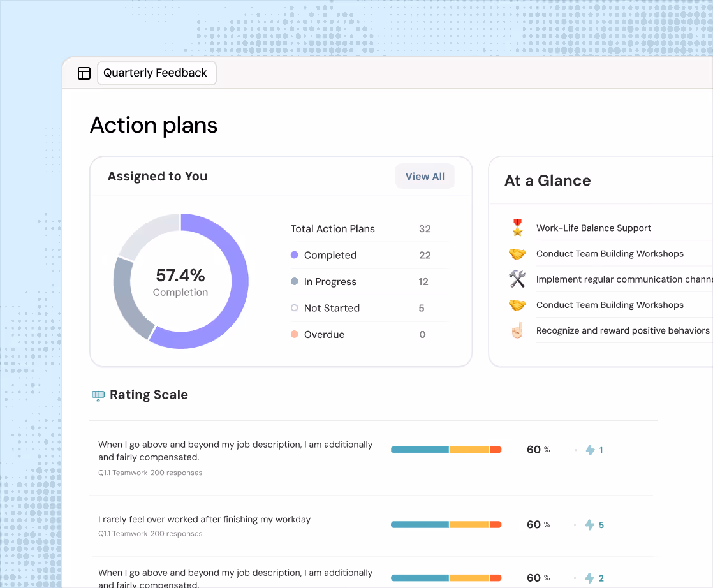Click the View All button
Viewport: 713px width, 588px height.
(x=425, y=176)
